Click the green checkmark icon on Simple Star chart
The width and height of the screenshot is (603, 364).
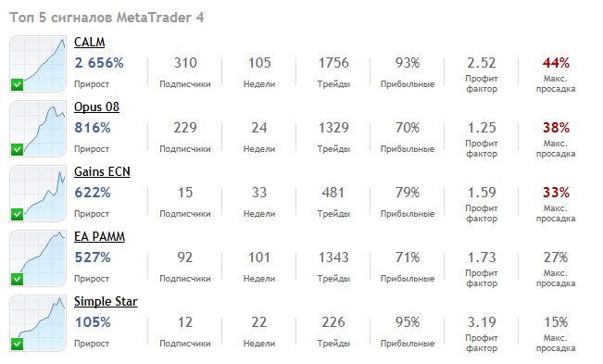click(x=17, y=345)
